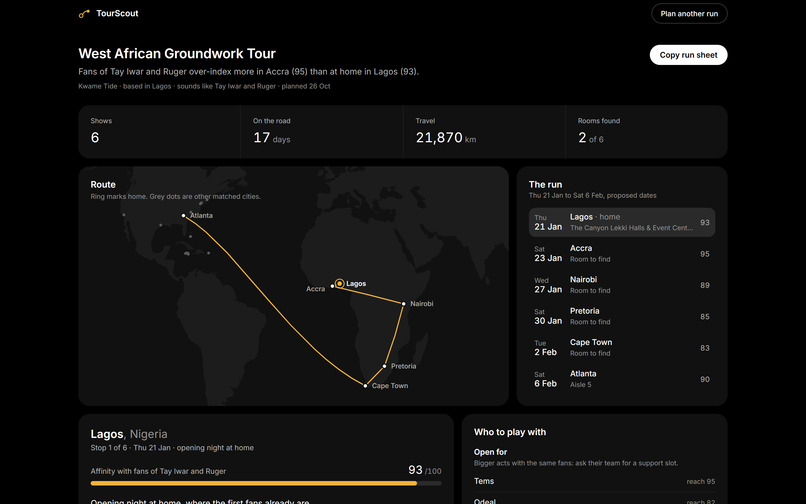The image size is (806, 504).
Task: Click the TourScout brand name
Action: [x=117, y=13]
